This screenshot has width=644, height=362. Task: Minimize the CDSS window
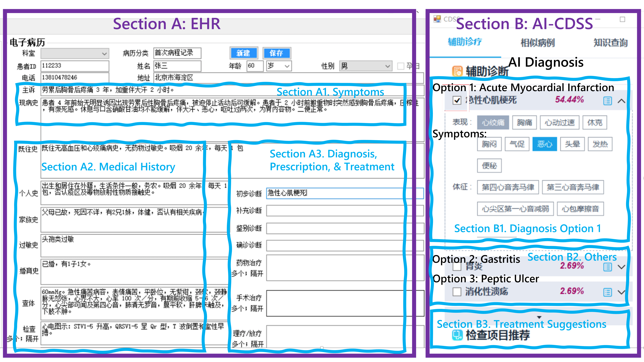point(598,19)
